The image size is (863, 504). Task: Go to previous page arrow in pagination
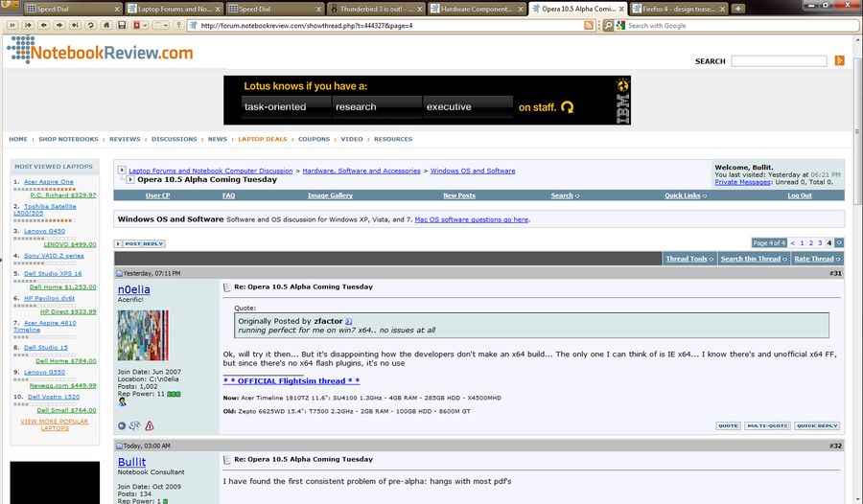(793, 242)
